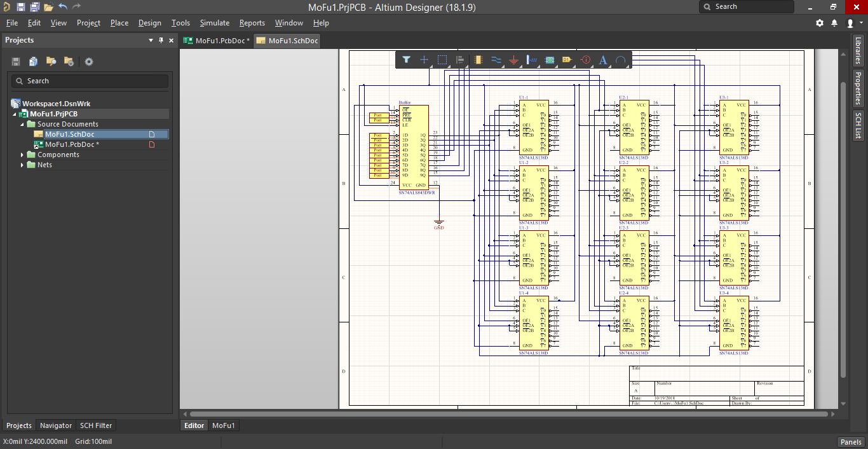Click the Projects panel search field
The width and height of the screenshot is (868, 449).
click(x=90, y=81)
